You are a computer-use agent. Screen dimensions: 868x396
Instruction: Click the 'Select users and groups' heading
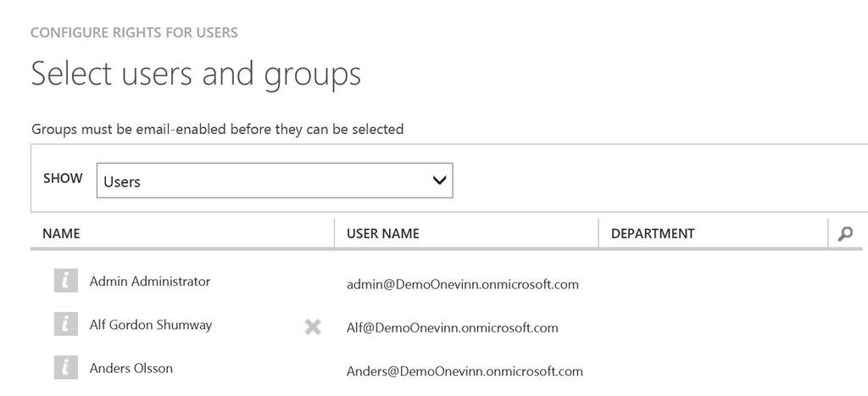click(x=196, y=75)
